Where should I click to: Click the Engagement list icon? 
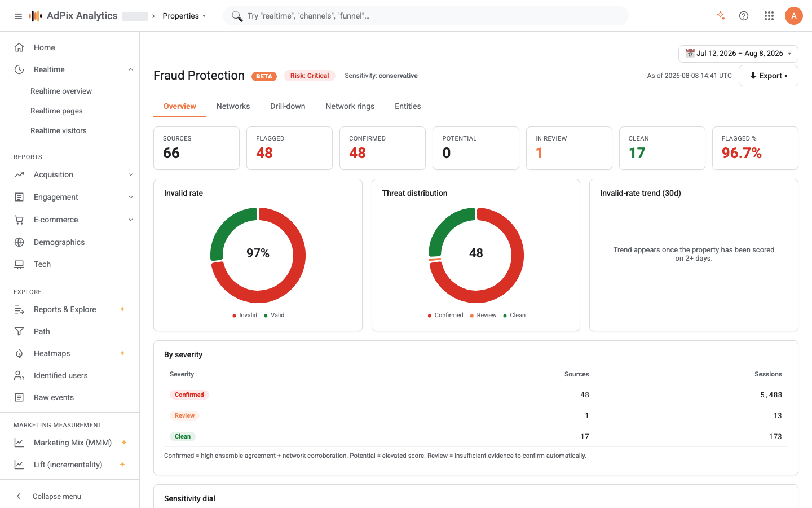click(19, 197)
